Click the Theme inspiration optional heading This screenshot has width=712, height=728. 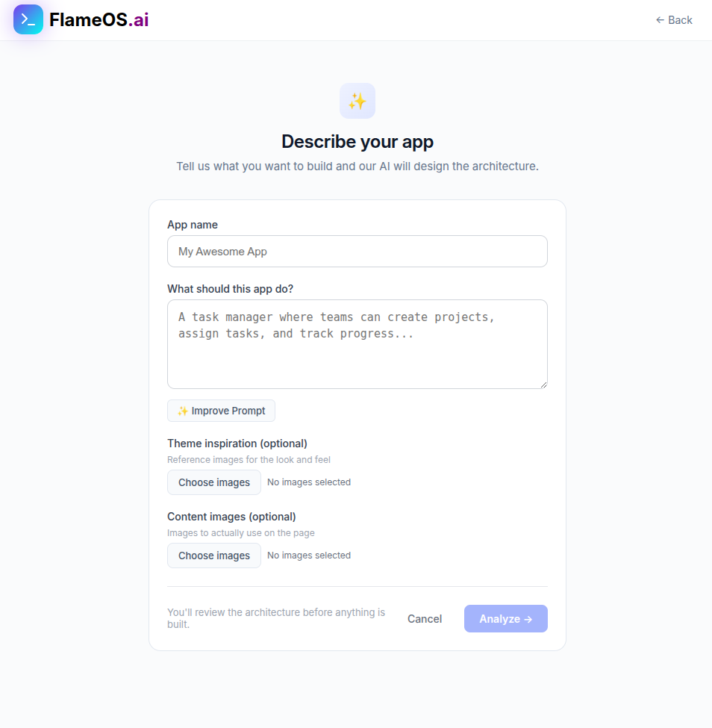coord(237,443)
